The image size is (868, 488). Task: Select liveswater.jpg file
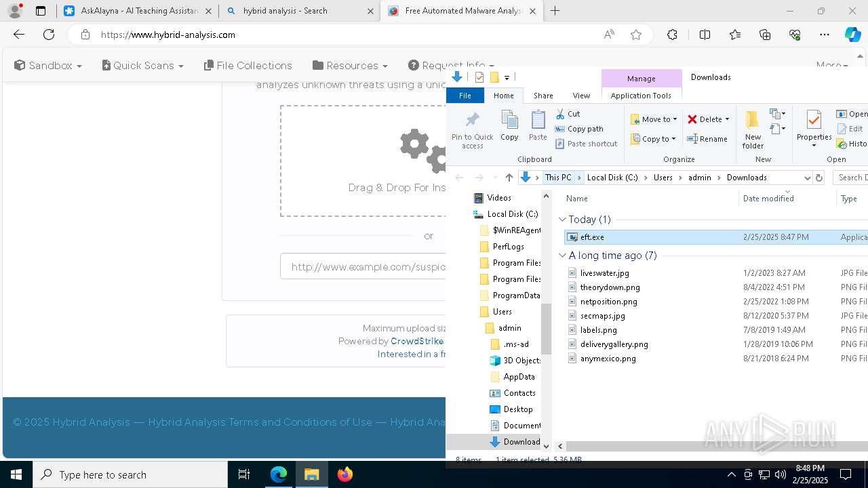(604, 273)
